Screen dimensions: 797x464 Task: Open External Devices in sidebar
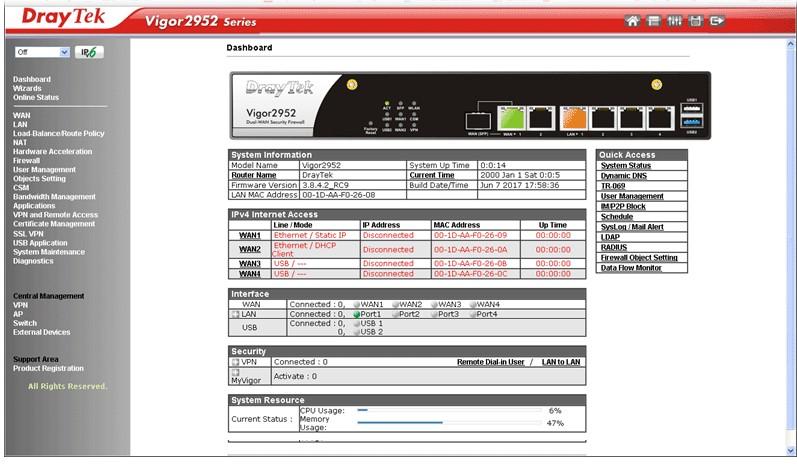click(x=42, y=332)
